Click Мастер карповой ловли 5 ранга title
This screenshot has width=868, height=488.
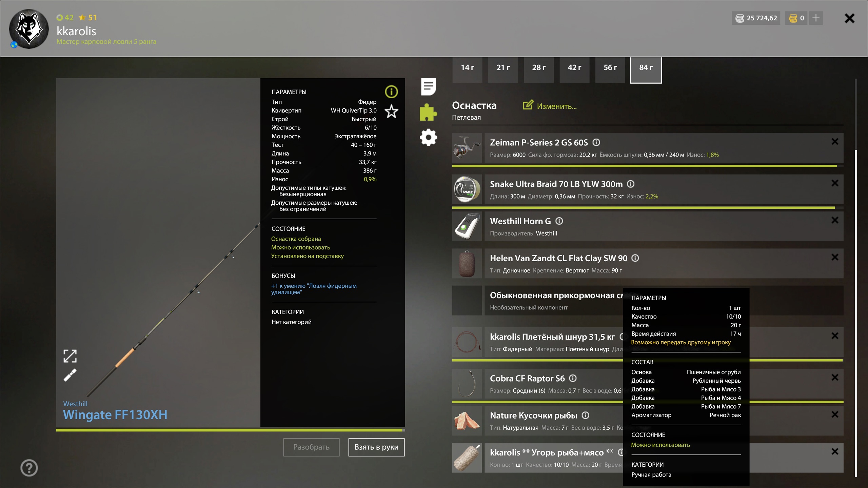106,42
